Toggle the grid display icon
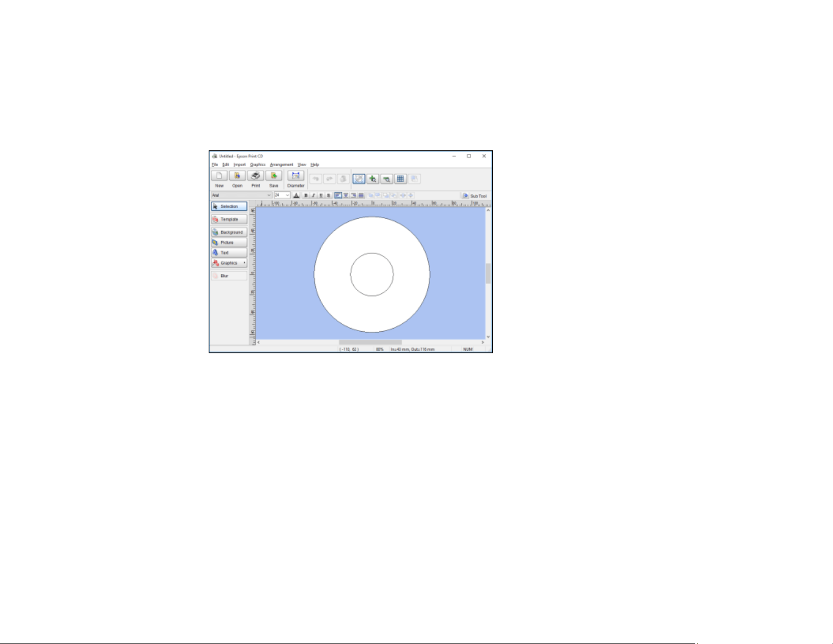This screenshot has width=833, height=644. pos(400,179)
